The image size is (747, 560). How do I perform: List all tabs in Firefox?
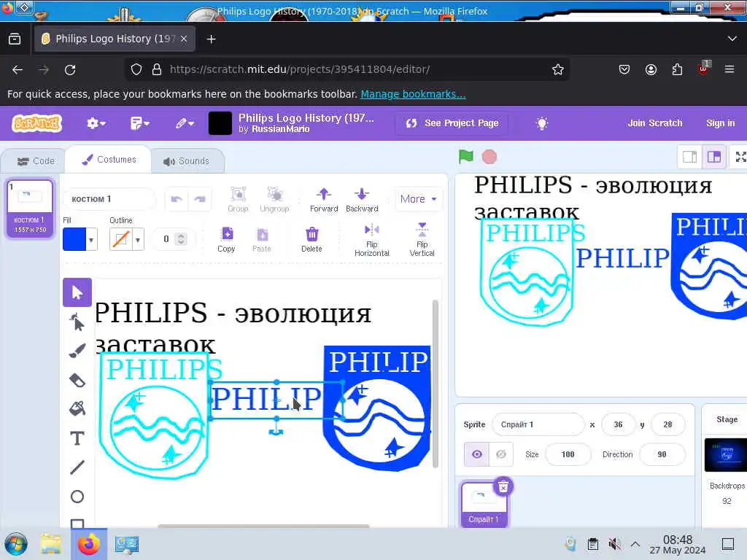pyautogui.click(x=732, y=39)
